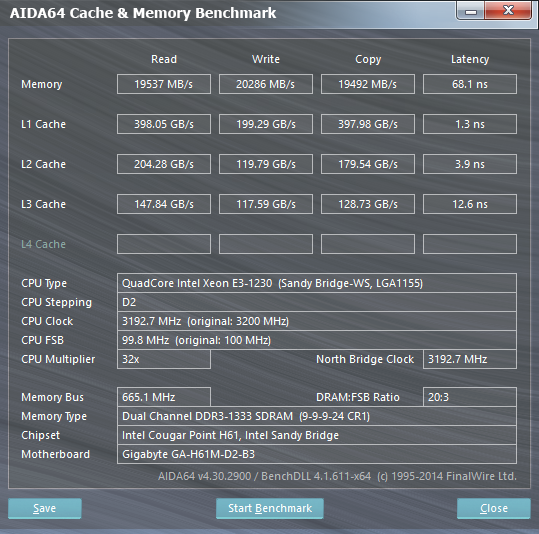This screenshot has height=534, width=539.
Task: Close window with red X icon
Action: 508,10
